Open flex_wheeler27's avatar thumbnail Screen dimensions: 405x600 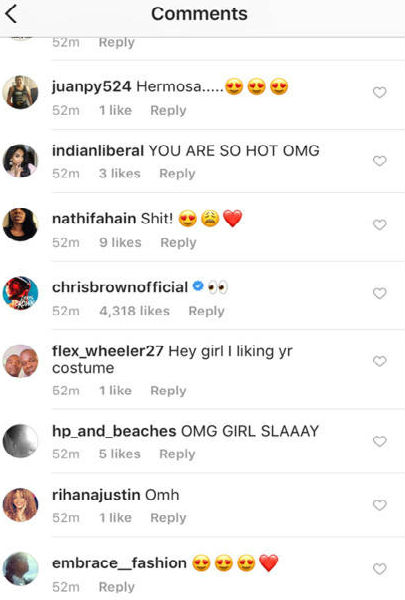point(20,361)
